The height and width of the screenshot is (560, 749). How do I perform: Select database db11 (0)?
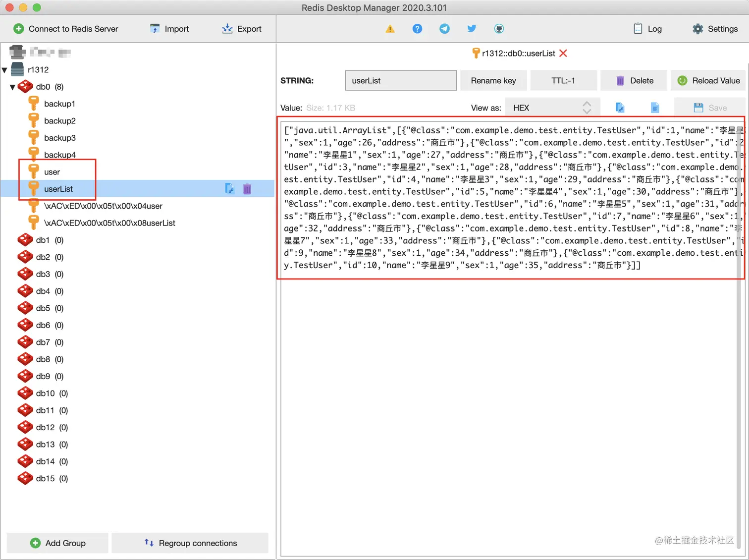tap(43, 410)
